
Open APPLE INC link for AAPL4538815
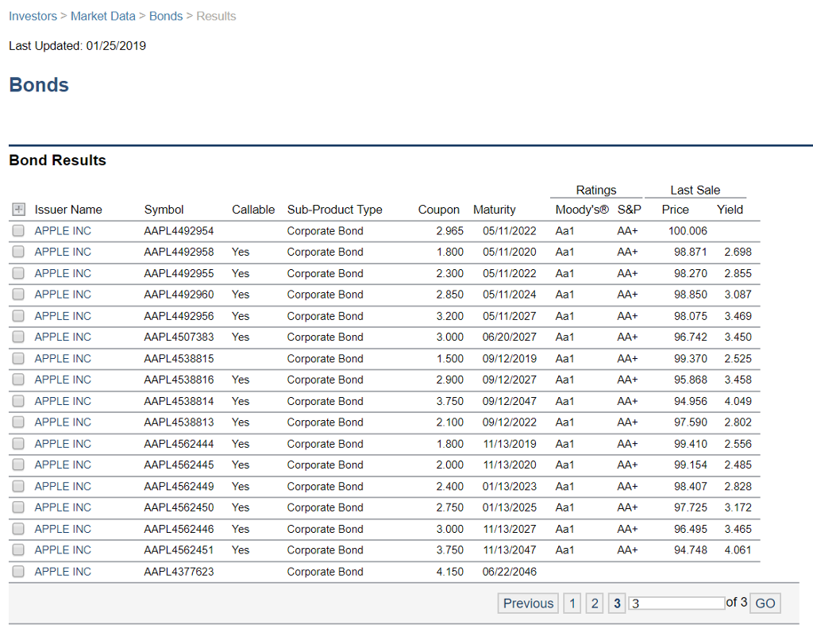click(63, 358)
